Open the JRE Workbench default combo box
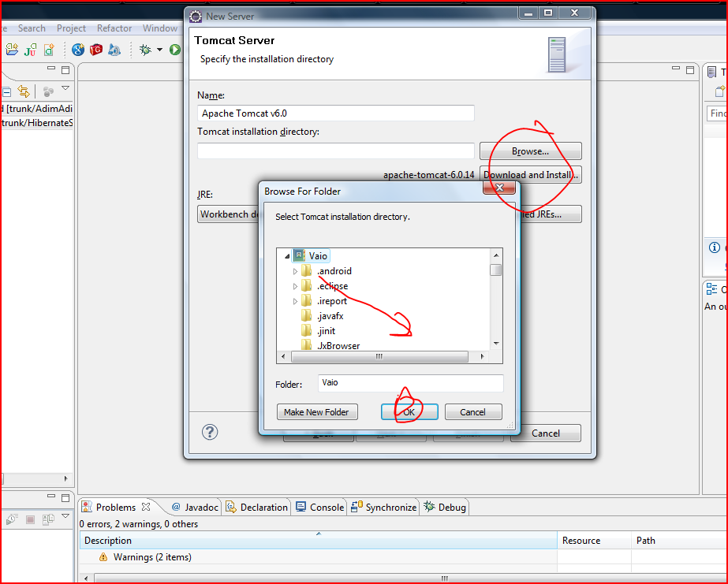This screenshot has height=584, width=728. point(228,214)
